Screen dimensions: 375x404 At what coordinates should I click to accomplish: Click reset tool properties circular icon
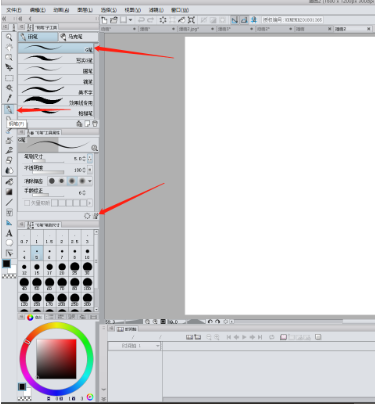click(x=87, y=216)
